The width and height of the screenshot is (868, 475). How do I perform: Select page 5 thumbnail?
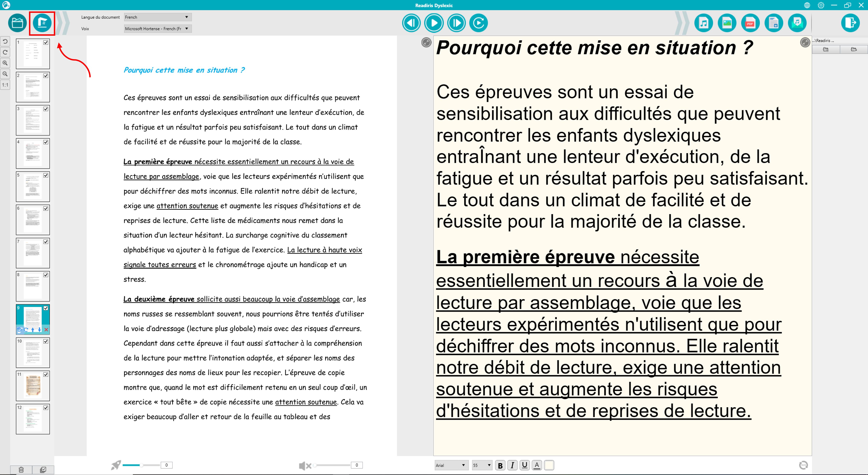33,187
